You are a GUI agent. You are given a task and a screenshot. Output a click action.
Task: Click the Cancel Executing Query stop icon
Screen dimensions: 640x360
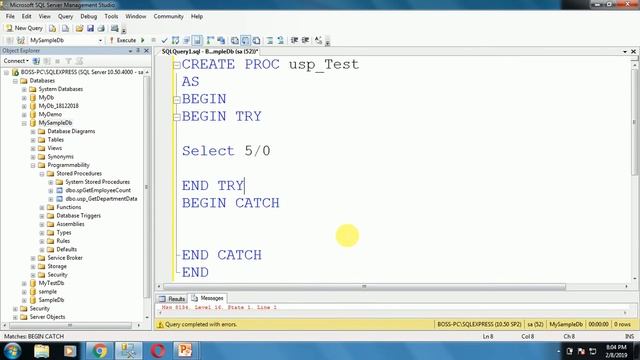coord(153,40)
